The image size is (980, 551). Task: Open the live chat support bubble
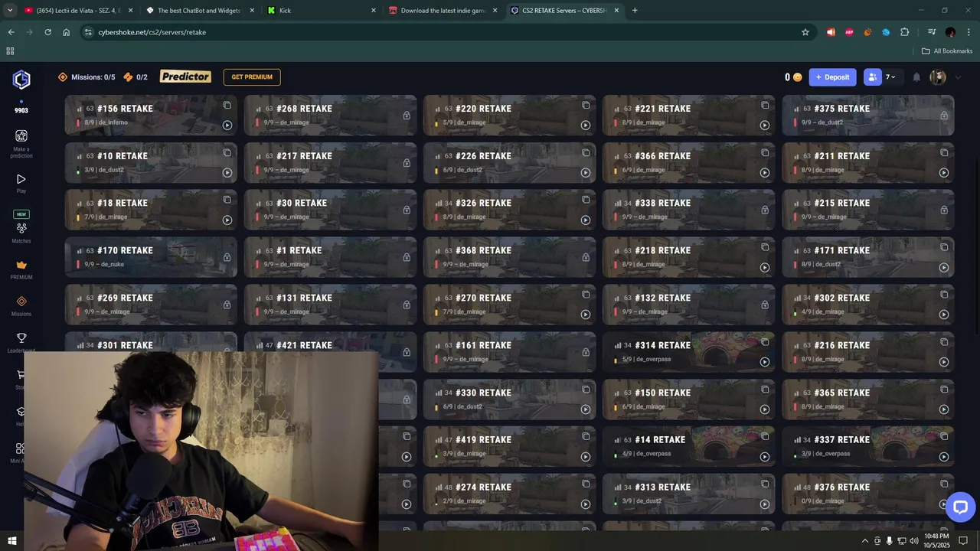pyautogui.click(x=959, y=507)
